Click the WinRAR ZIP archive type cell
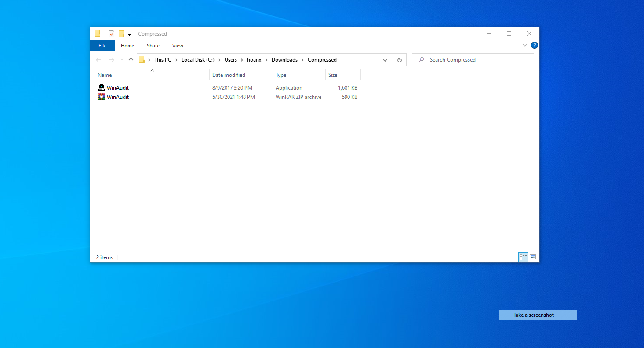This screenshot has height=348, width=644. click(298, 97)
